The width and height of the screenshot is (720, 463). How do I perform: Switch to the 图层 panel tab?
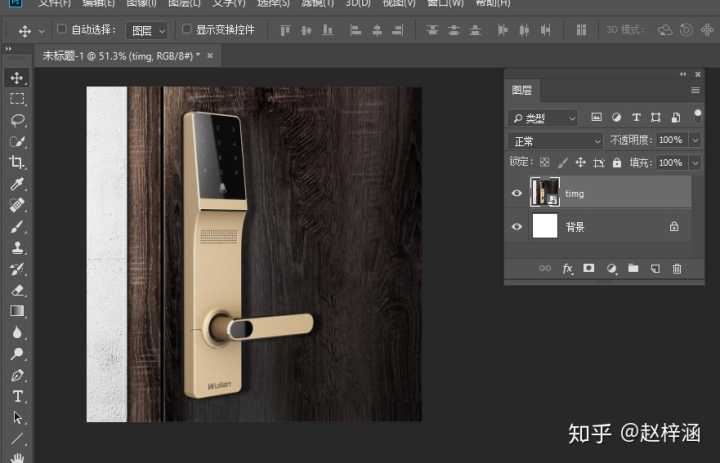coord(522,90)
